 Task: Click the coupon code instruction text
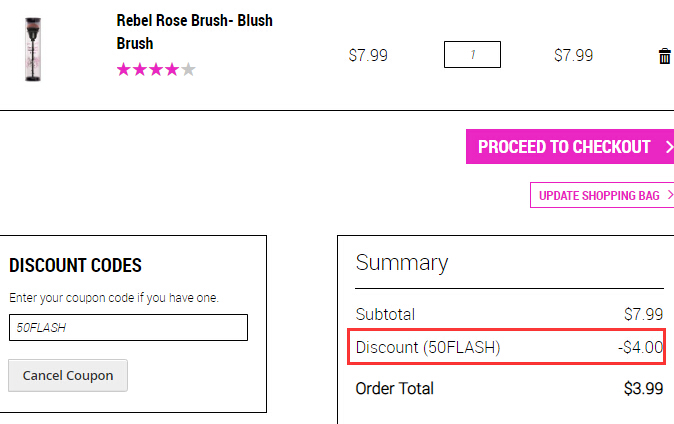(114, 298)
